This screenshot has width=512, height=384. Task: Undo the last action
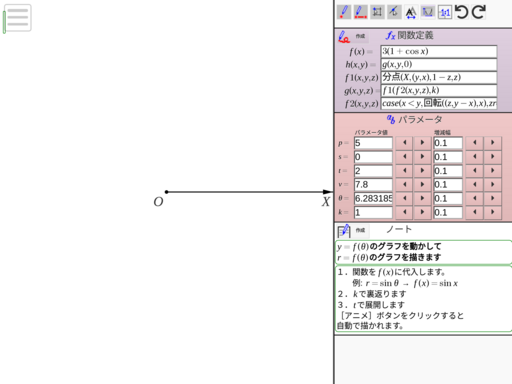[462, 12]
